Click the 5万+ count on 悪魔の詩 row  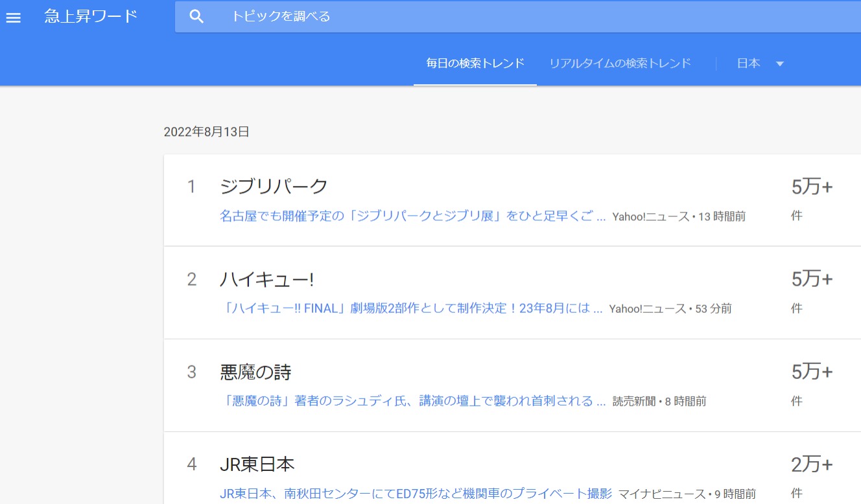pos(812,372)
